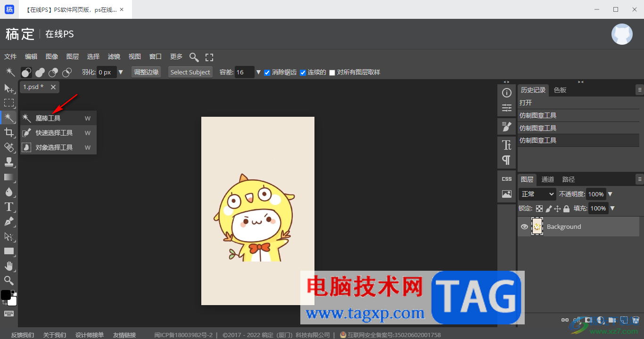
Task: Uncheck the 连续的 contiguous checkbox
Action: (303, 73)
